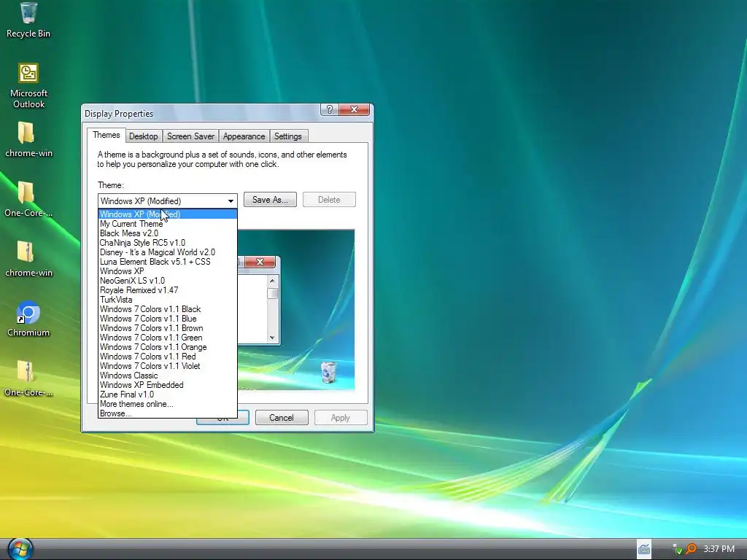747x560 pixels.
Task: Select the first chrome-win folder icon
Action: (28, 139)
